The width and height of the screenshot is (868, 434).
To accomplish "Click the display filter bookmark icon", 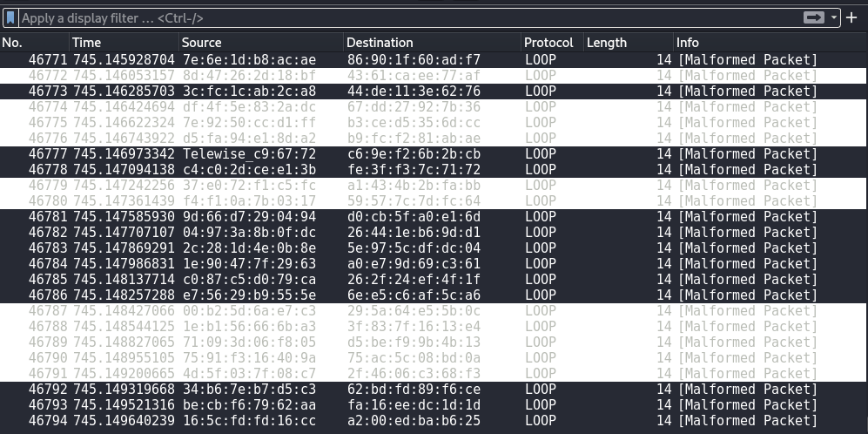I will (x=10, y=17).
